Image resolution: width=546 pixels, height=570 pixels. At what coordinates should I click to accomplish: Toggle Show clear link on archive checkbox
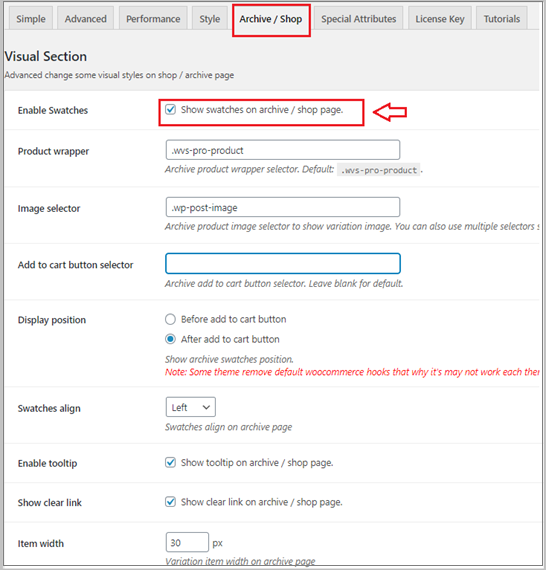click(x=170, y=502)
